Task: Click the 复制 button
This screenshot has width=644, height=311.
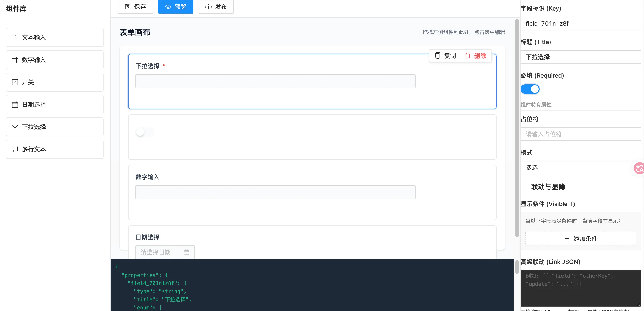Action: tap(446, 55)
